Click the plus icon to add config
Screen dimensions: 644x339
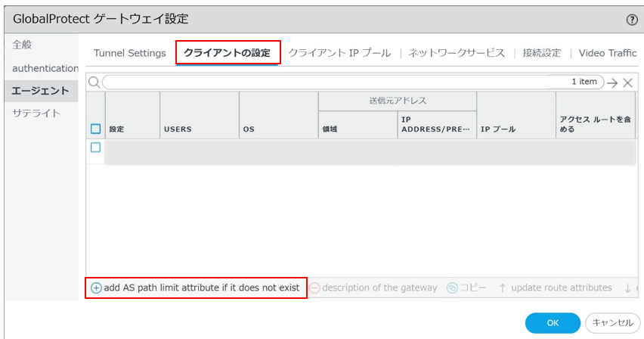point(96,288)
